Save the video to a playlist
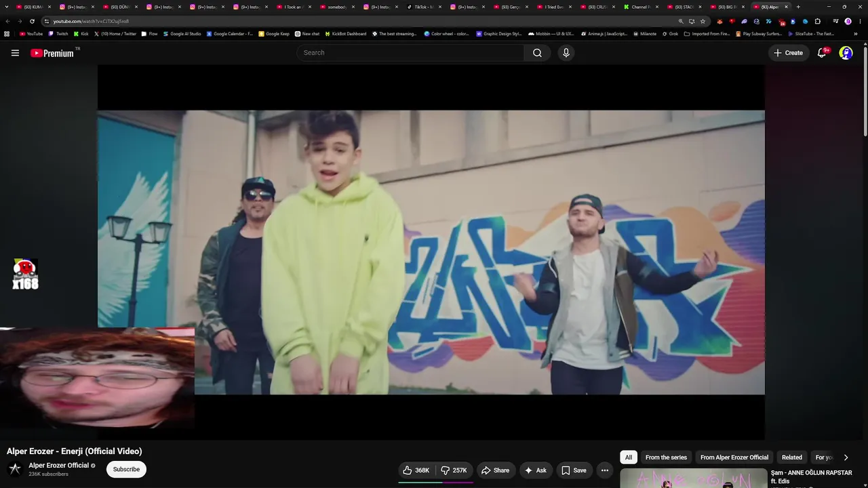Viewport: 868px width, 488px height. click(x=574, y=470)
